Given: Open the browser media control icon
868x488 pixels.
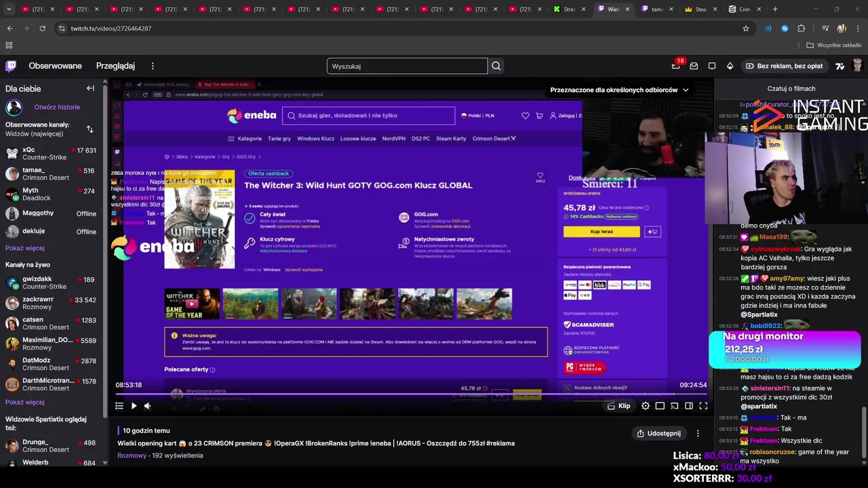Looking at the screenshot, I should [x=825, y=28].
